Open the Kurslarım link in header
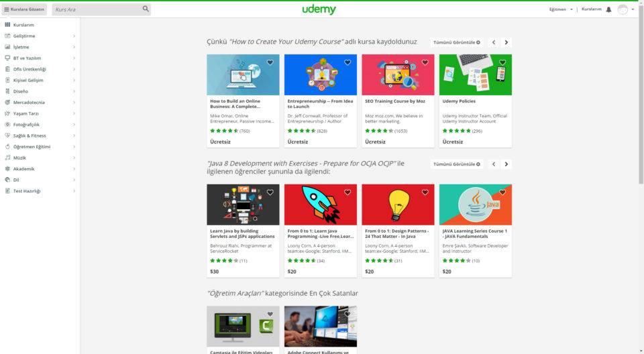The height and width of the screenshot is (354, 644). pyautogui.click(x=591, y=9)
